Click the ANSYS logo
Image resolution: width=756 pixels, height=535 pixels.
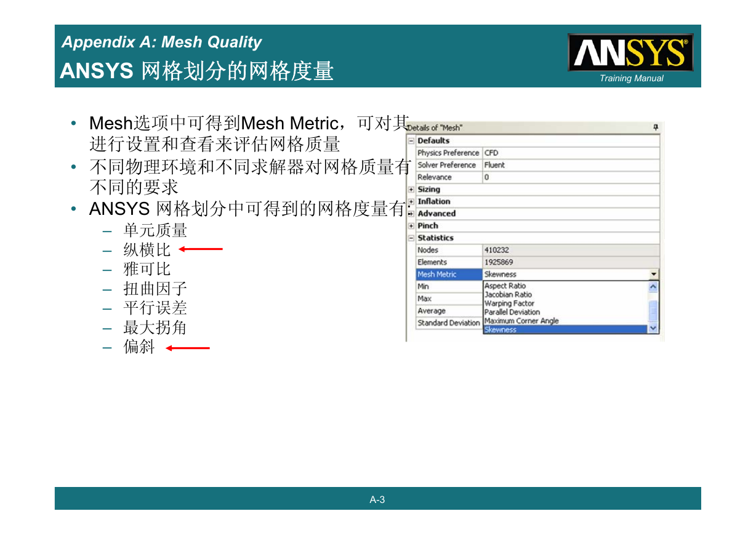(x=631, y=52)
